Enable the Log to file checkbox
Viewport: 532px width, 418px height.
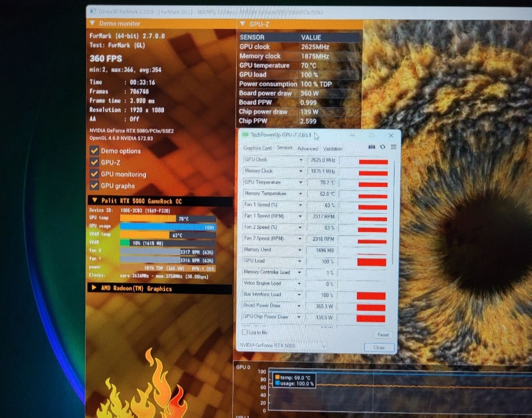pos(244,332)
